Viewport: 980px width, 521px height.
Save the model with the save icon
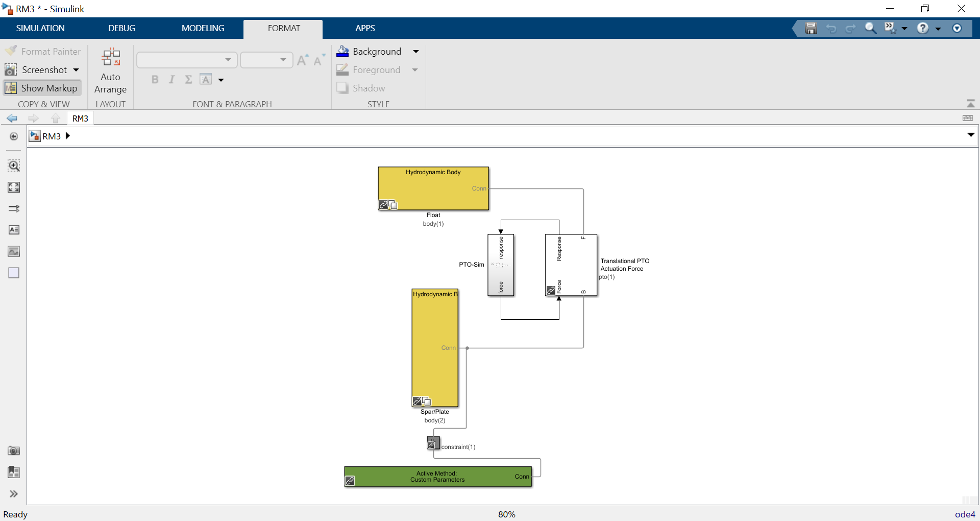(x=811, y=28)
